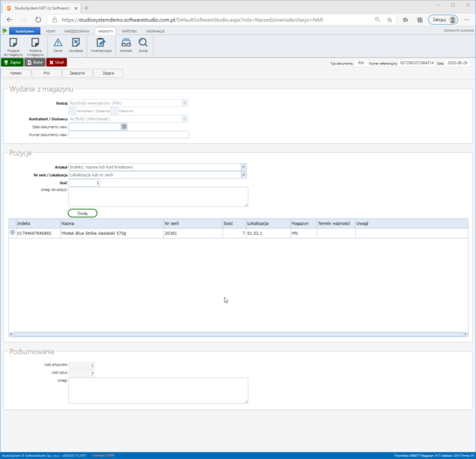Screen dimensions: 476x459
Task: Sort by the Termin ważności column header
Action: (336, 224)
